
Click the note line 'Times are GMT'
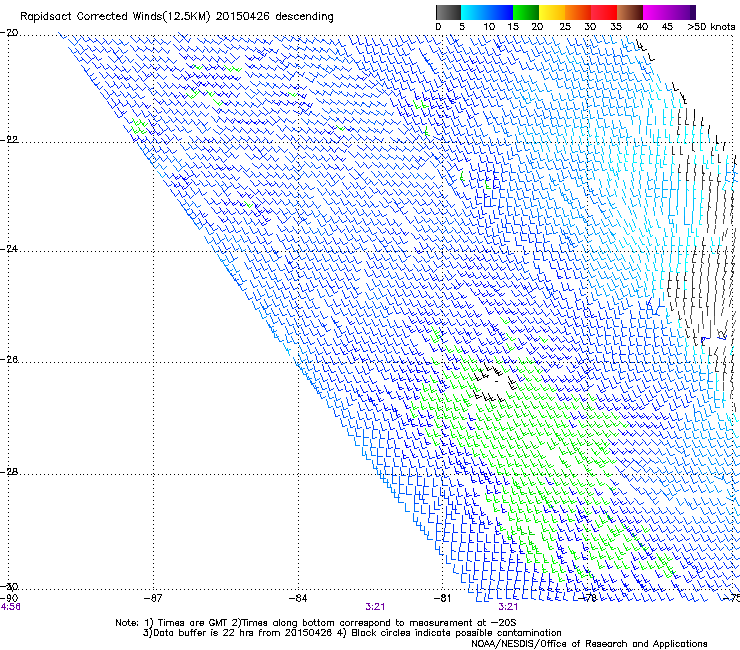click(x=193, y=623)
